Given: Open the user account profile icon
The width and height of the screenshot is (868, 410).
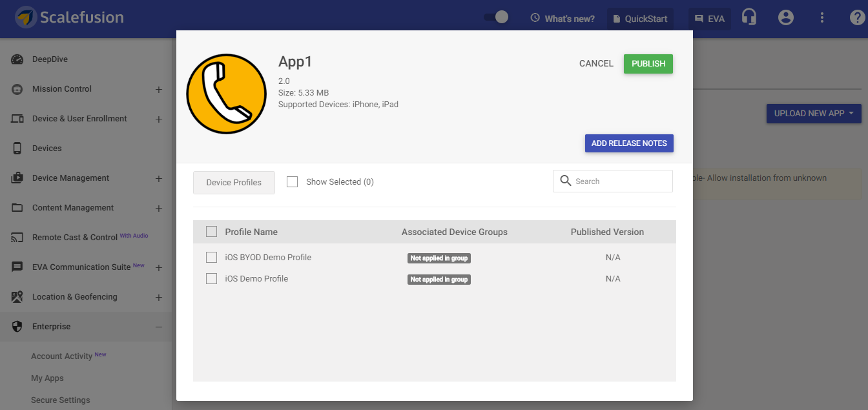Looking at the screenshot, I should [785, 17].
